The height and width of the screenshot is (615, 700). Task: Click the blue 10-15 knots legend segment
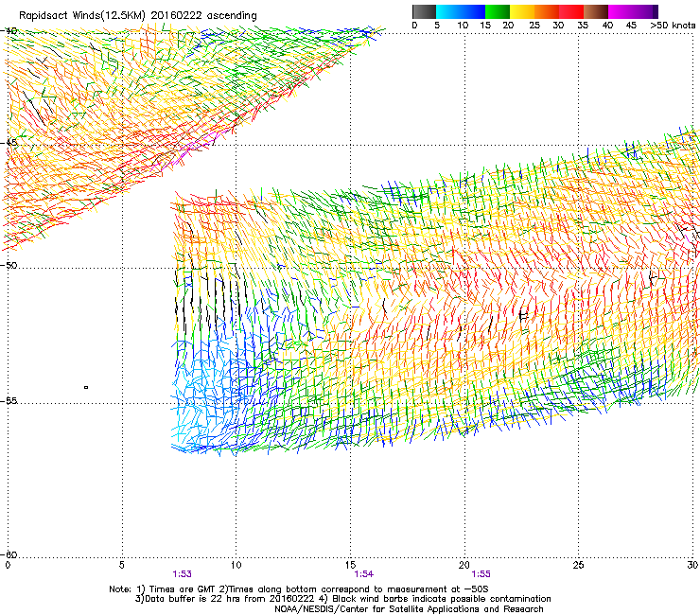click(473, 11)
